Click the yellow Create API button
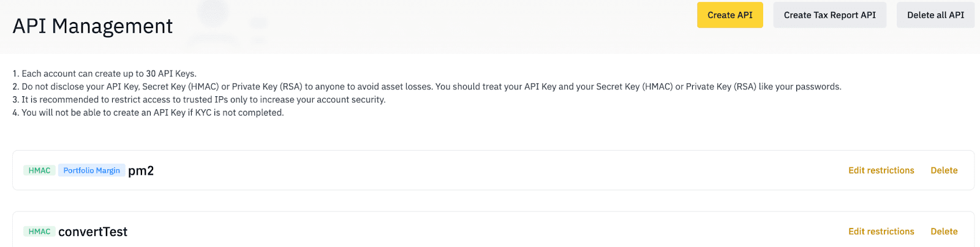The height and width of the screenshot is (247, 980). pos(729,15)
